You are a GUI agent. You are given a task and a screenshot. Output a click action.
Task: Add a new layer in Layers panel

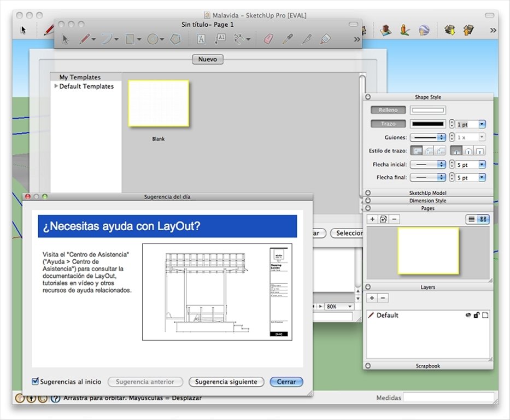372,298
